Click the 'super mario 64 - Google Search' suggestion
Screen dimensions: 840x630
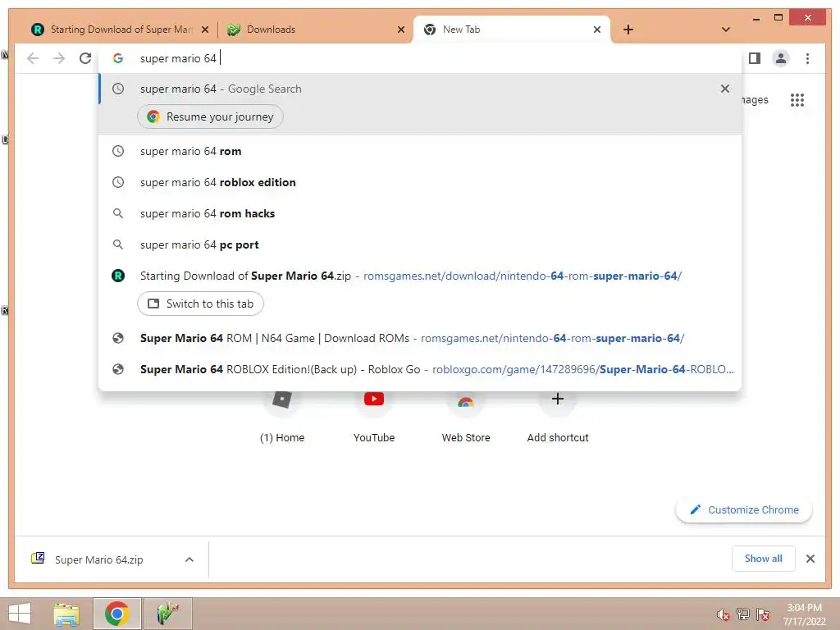(x=420, y=89)
